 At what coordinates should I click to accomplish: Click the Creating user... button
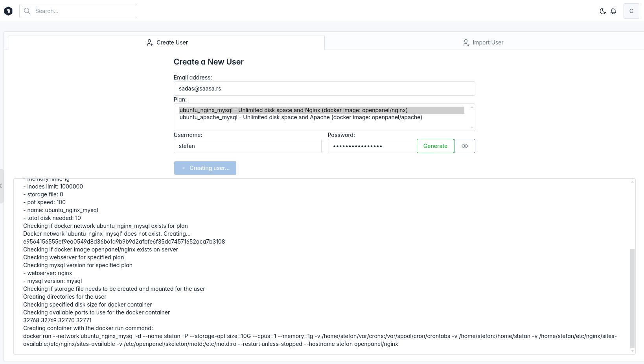tap(205, 168)
